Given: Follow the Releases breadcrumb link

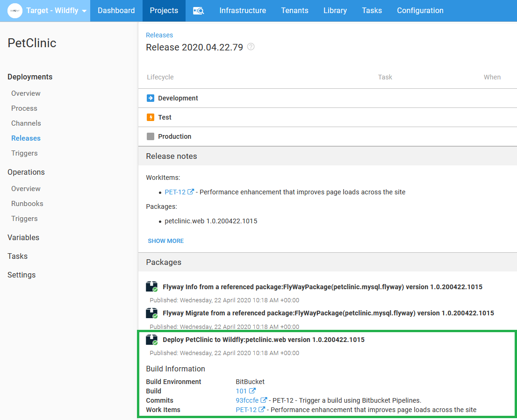Looking at the screenshot, I should click(x=159, y=35).
